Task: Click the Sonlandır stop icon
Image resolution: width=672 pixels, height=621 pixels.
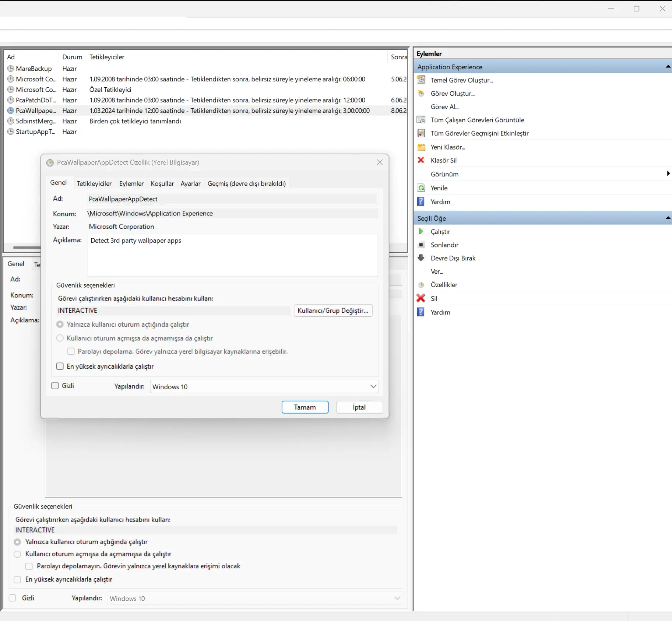Action: click(421, 245)
